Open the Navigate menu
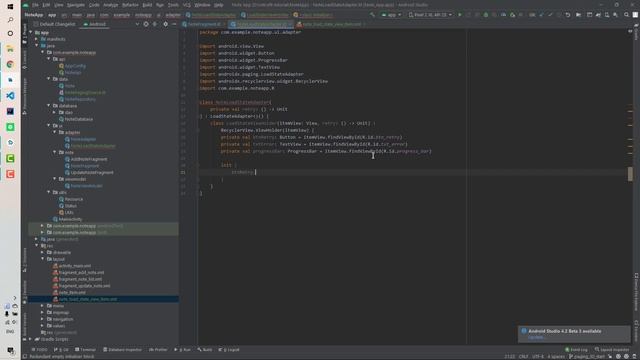This screenshot has height=360, width=640. [76, 5]
